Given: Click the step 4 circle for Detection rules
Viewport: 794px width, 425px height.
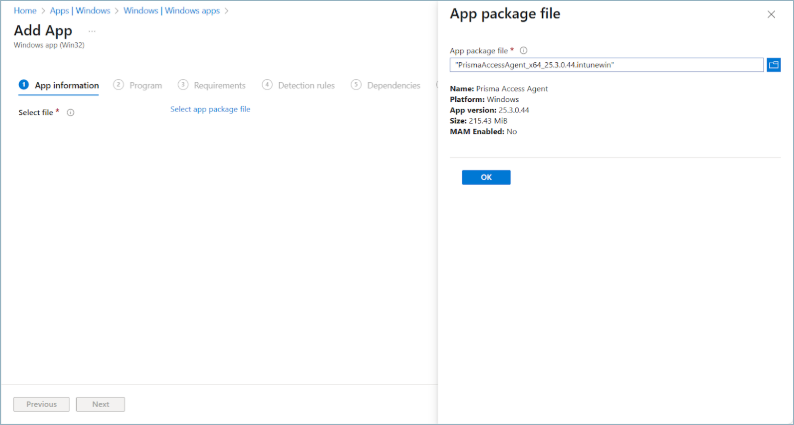Looking at the screenshot, I should [267, 85].
